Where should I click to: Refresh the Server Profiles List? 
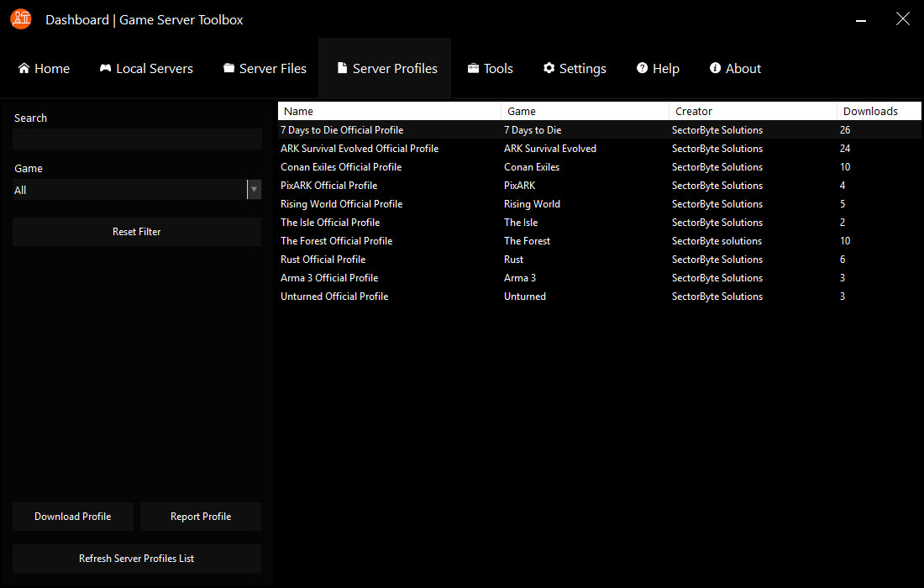click(x=136, y=558)
